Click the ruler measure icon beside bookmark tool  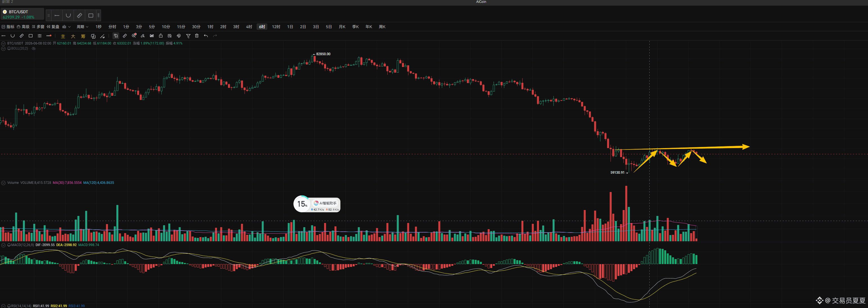(x=125, y=36)
